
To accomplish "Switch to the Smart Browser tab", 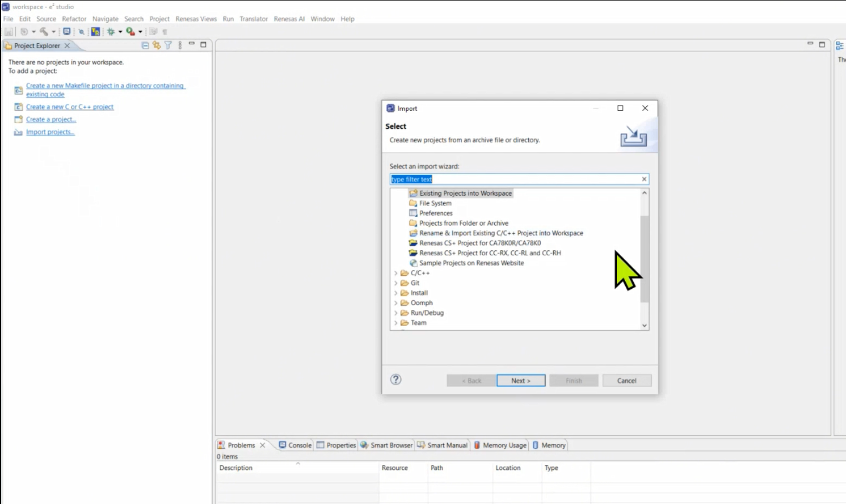I will click(386, 445).
